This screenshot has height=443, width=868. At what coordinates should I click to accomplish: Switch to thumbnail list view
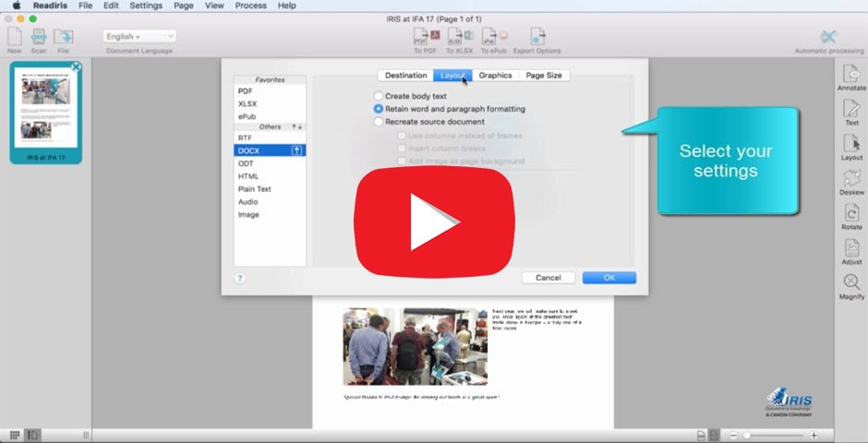32,436
